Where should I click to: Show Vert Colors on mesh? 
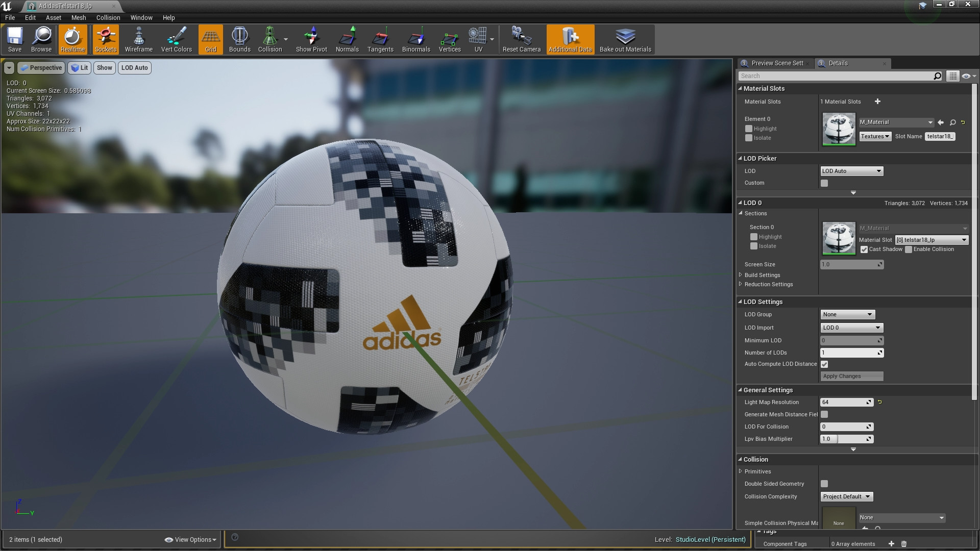177,40
